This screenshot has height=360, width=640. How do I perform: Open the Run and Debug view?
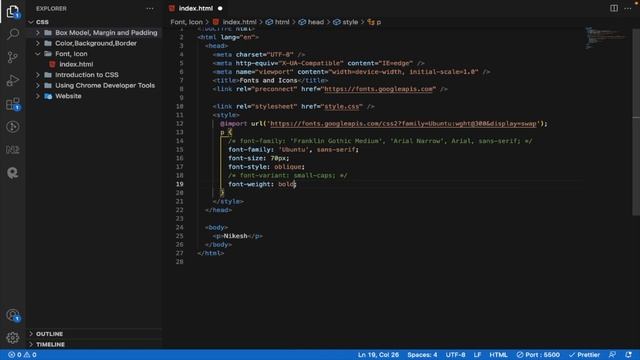click(x=13, y=80)
